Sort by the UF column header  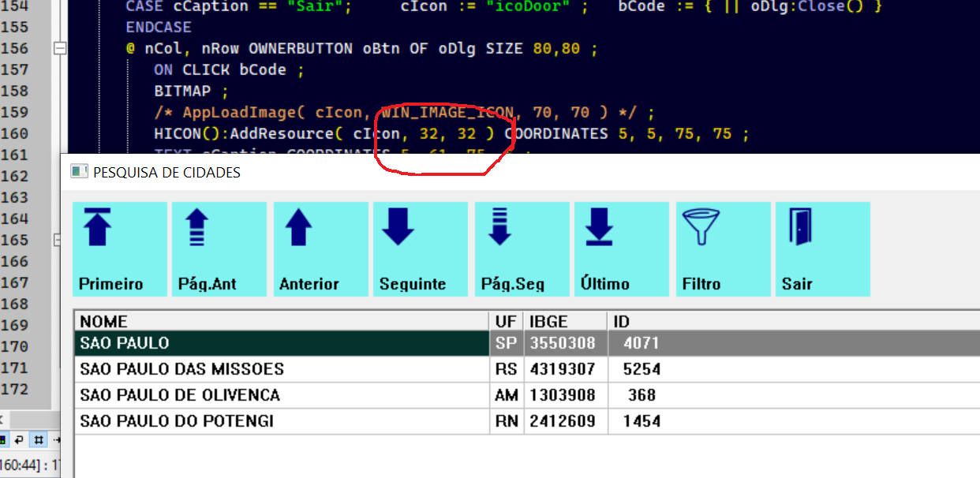click(x=507, y=321)
